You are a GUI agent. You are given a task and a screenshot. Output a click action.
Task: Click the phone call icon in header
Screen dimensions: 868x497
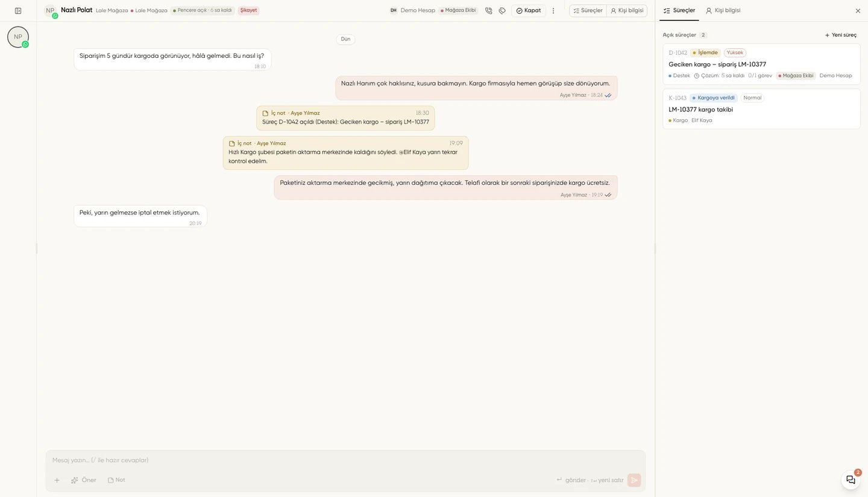pyautogui.click(x=489, y=11)
